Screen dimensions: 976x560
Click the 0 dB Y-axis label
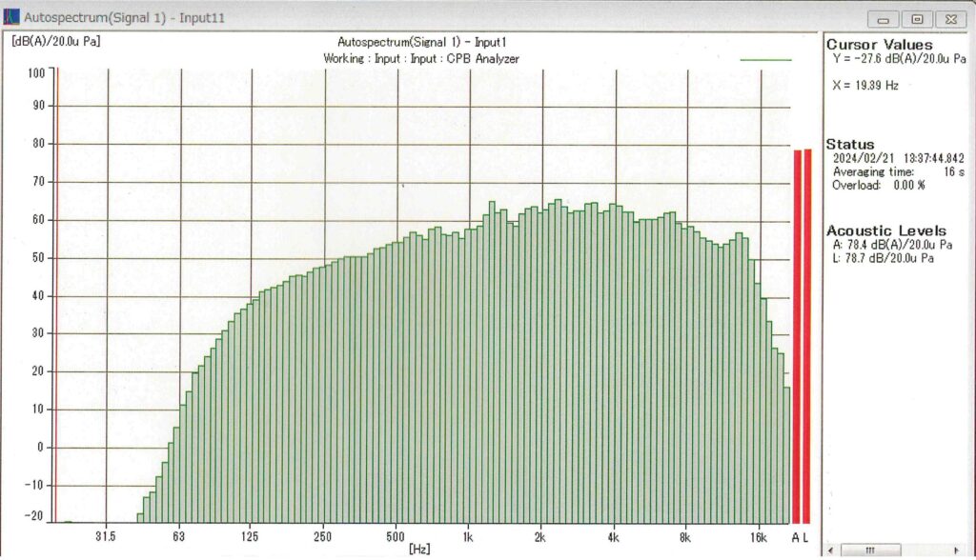tap(41, 447)
